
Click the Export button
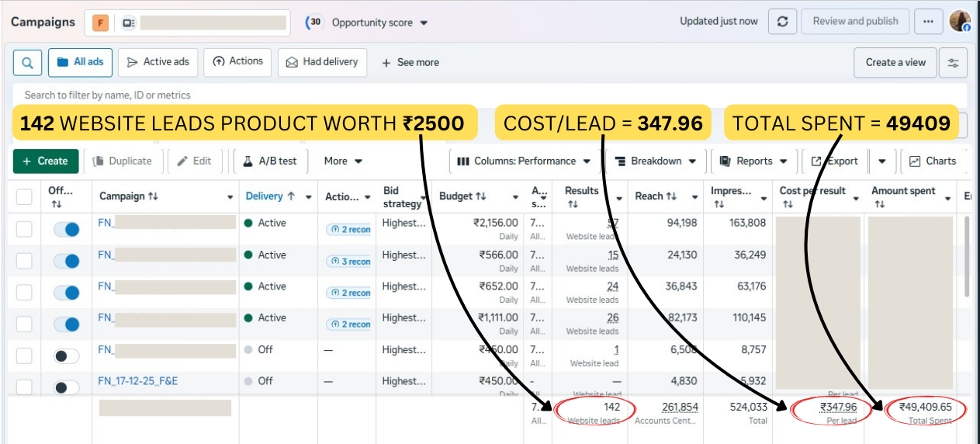pyautogui.click(x=835, y=161)
